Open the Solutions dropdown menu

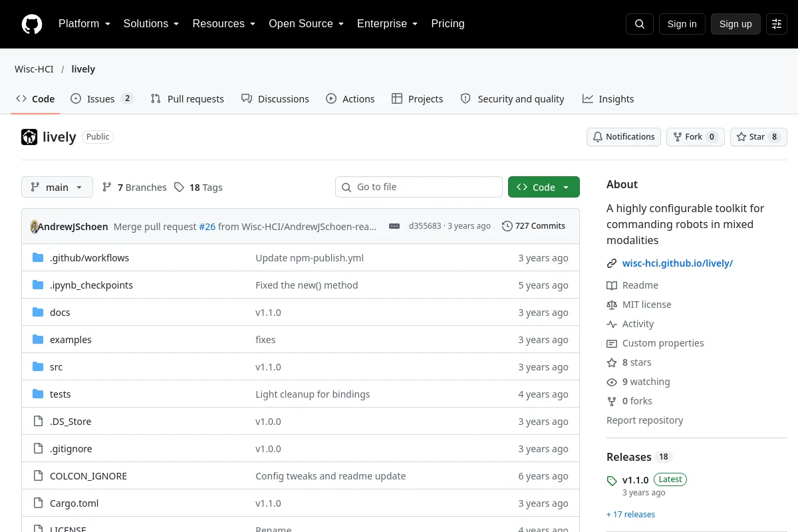[x=152, y=24]
